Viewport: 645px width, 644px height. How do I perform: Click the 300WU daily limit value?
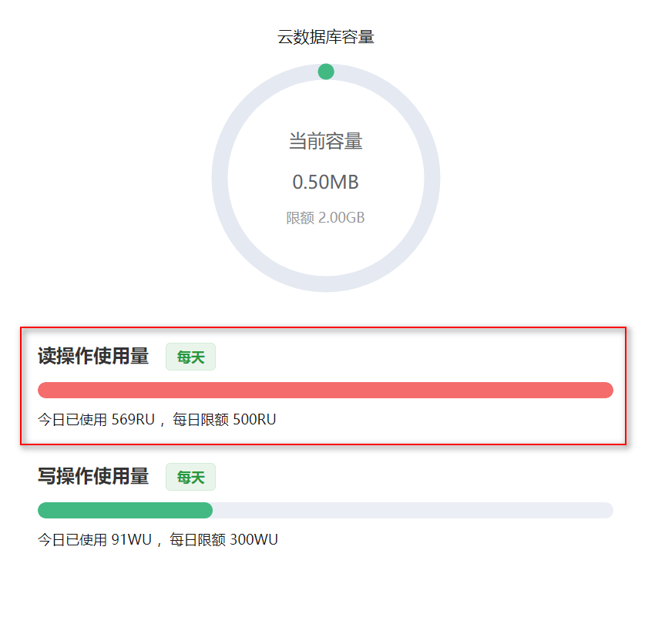pyautogui.click(x=254, y=540)
